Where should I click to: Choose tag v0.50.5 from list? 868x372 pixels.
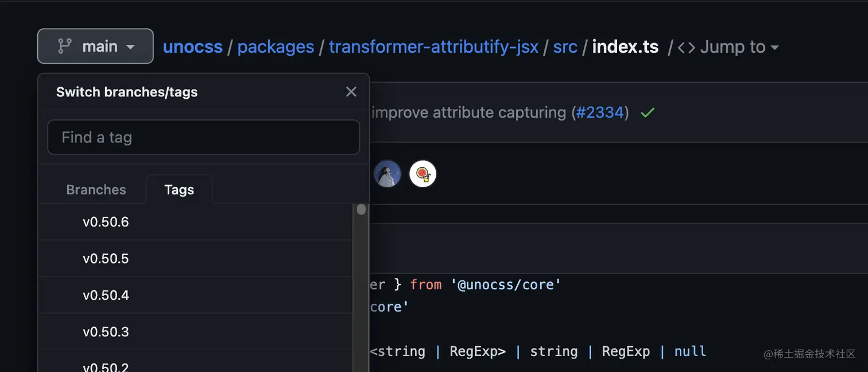coord(106,259)
